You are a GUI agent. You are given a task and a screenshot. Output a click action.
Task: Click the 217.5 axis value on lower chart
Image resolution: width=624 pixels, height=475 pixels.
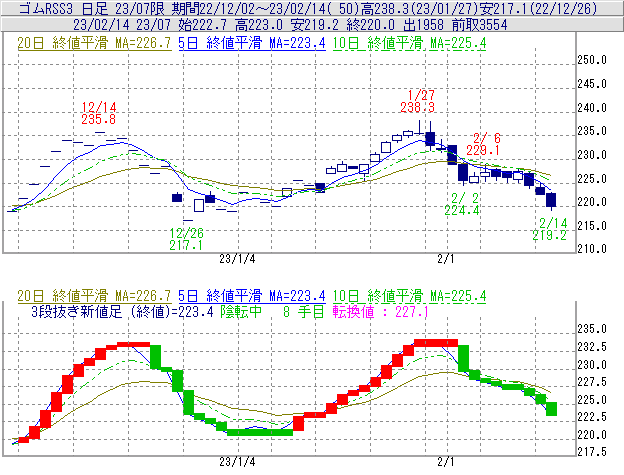click(x=592, y=452)
